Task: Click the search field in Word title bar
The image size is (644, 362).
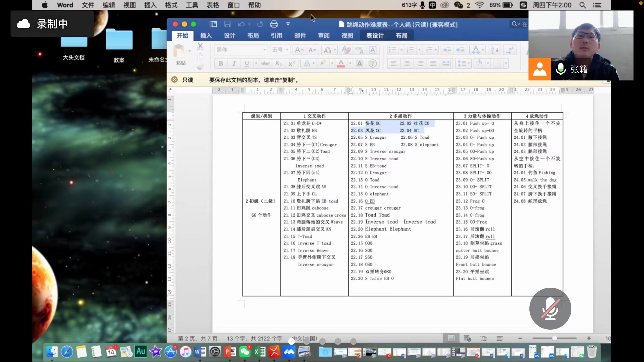Action: [x=520, y=24]
